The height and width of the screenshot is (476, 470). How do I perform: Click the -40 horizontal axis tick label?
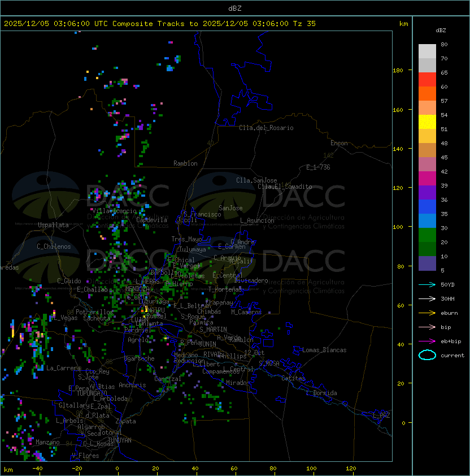(37, 469)
